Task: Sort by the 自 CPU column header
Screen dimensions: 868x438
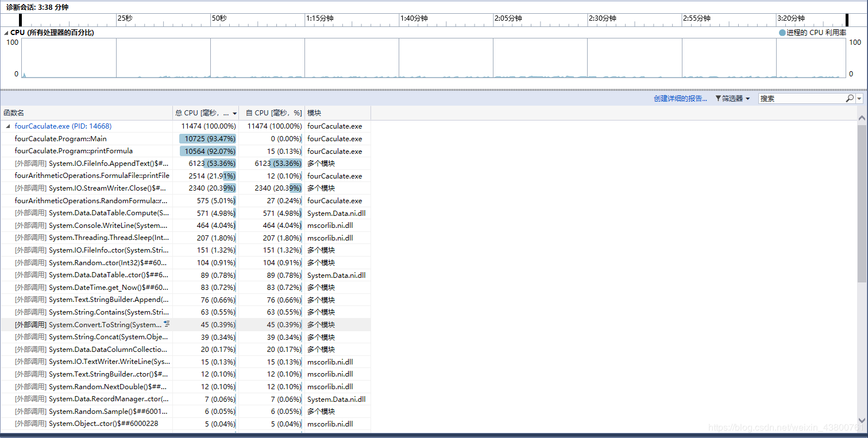Action: tap(272, 113)
